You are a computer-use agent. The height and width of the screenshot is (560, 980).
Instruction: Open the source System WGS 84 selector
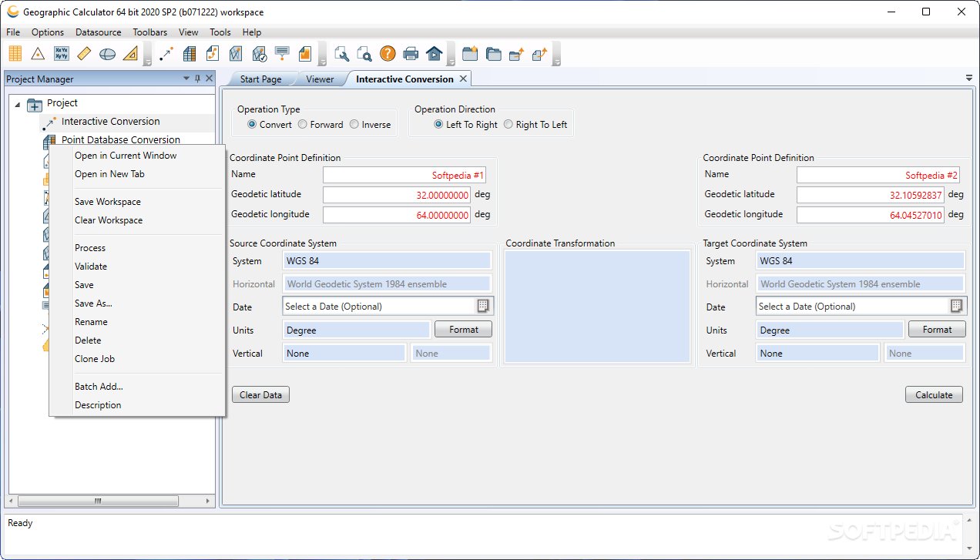pos(388,261)
